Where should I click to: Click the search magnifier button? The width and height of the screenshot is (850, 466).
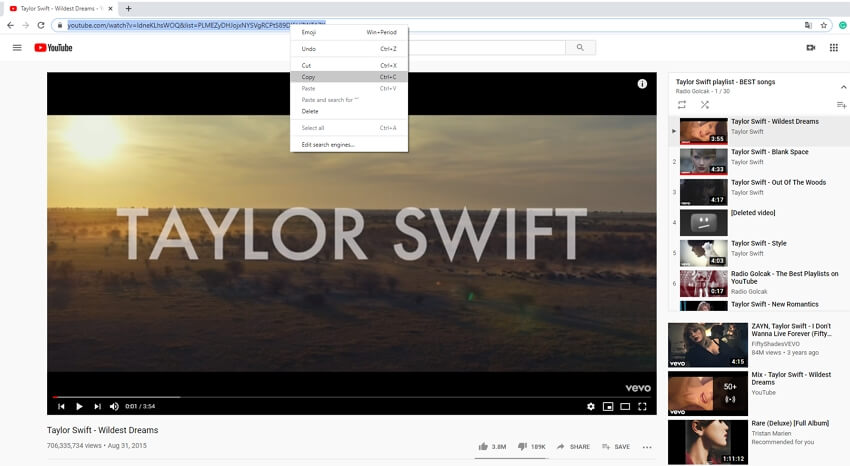click(x=580, y=47)
